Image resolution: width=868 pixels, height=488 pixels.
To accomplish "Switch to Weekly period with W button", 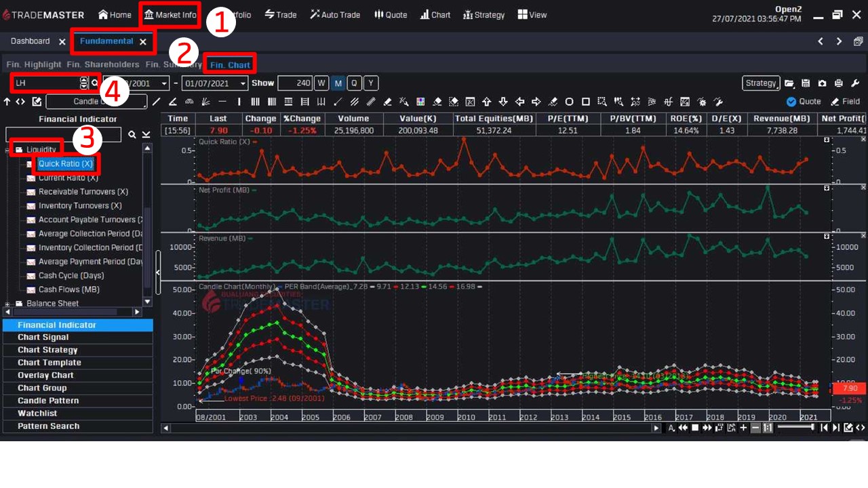I will click(321, 83).
